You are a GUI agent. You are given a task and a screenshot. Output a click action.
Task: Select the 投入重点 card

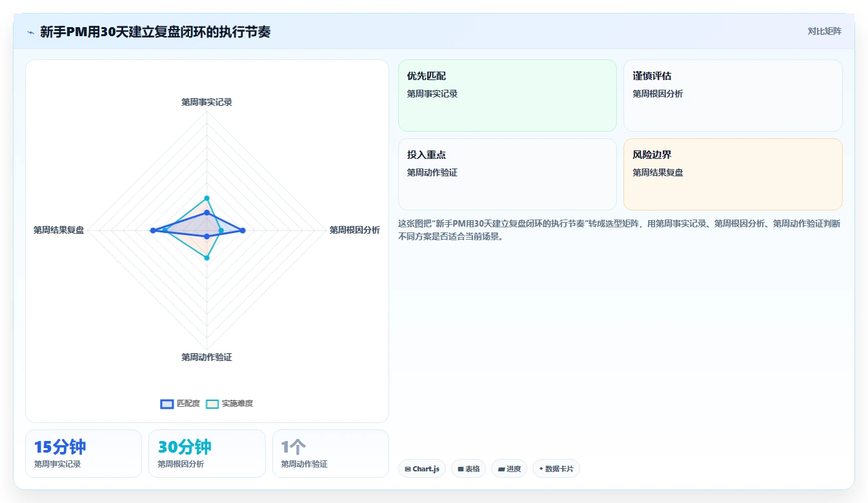pos(507,174)
